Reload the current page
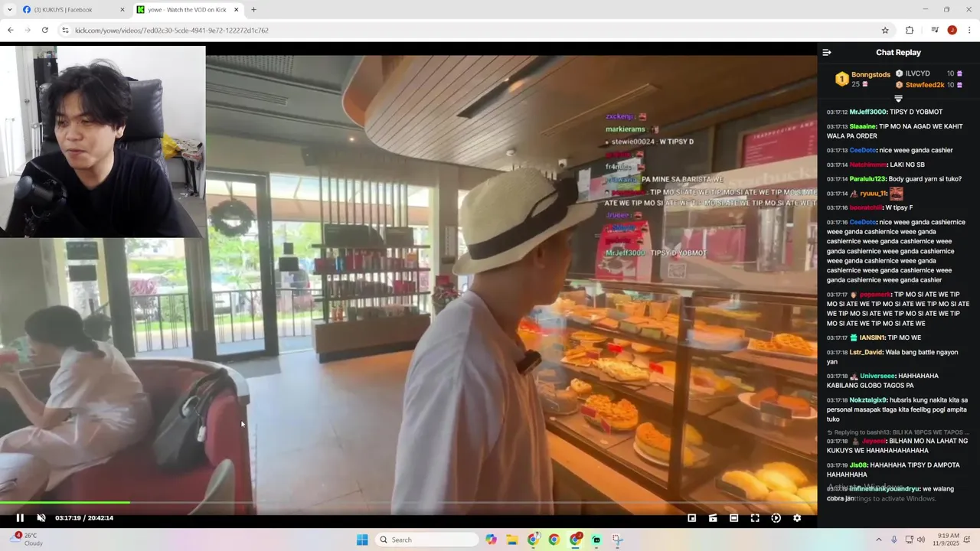The width and height of the screenshot is (980, 551). [45, 31]
